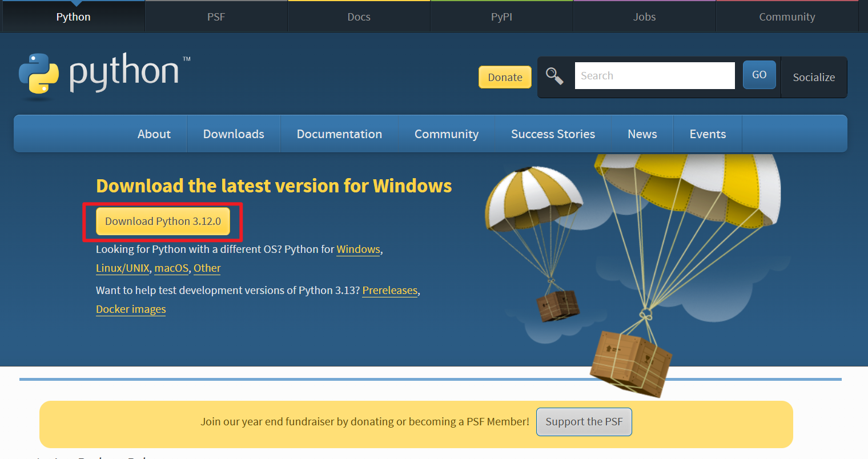Expand the Community navigation menu
Viewport: 868px width, 459px height.
coord(447,134)
